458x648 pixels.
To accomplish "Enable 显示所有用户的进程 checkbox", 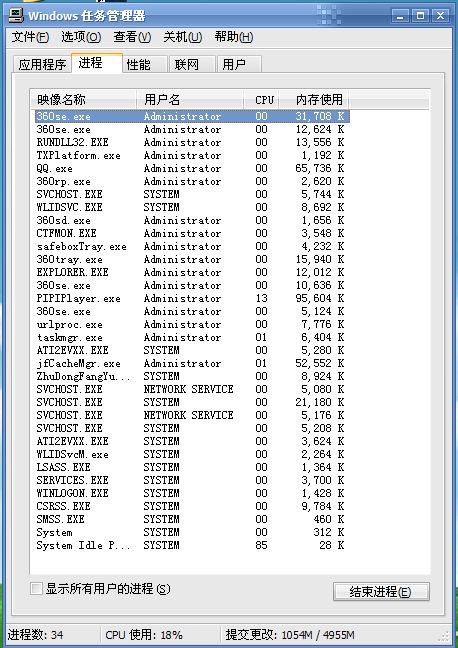I will [36, 588].
